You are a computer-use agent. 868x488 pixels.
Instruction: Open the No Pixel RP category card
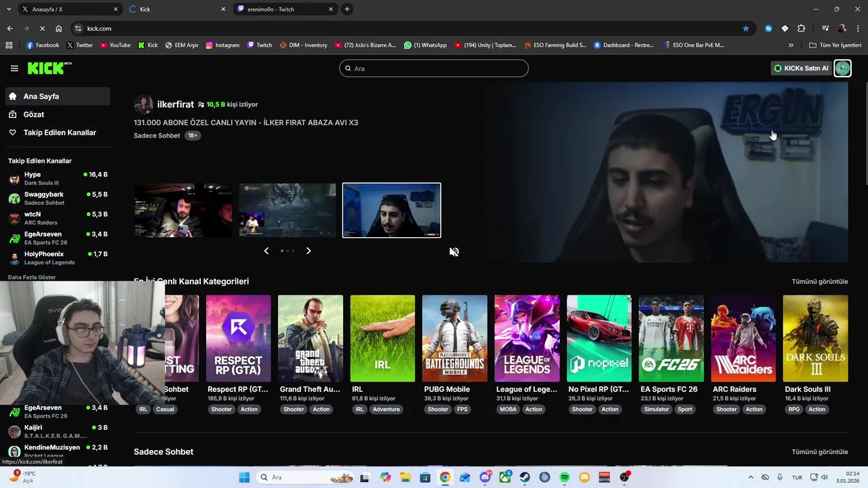[x=599, y=338]
